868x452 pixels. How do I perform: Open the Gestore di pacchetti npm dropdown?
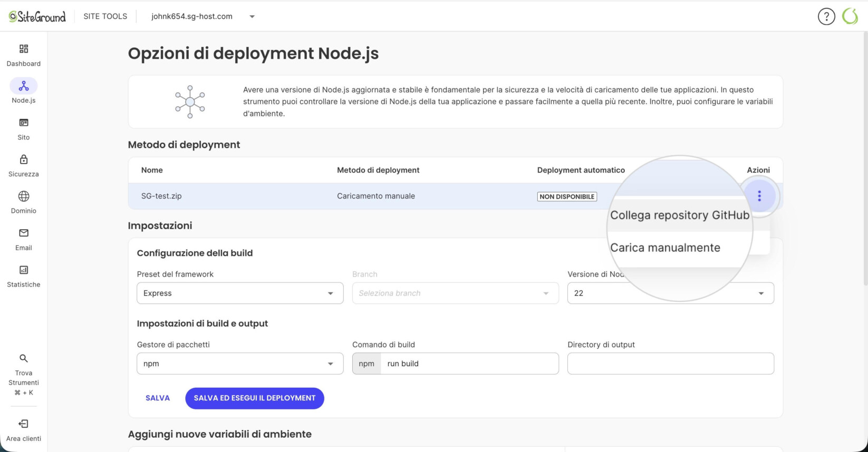[x=240, y=363]
